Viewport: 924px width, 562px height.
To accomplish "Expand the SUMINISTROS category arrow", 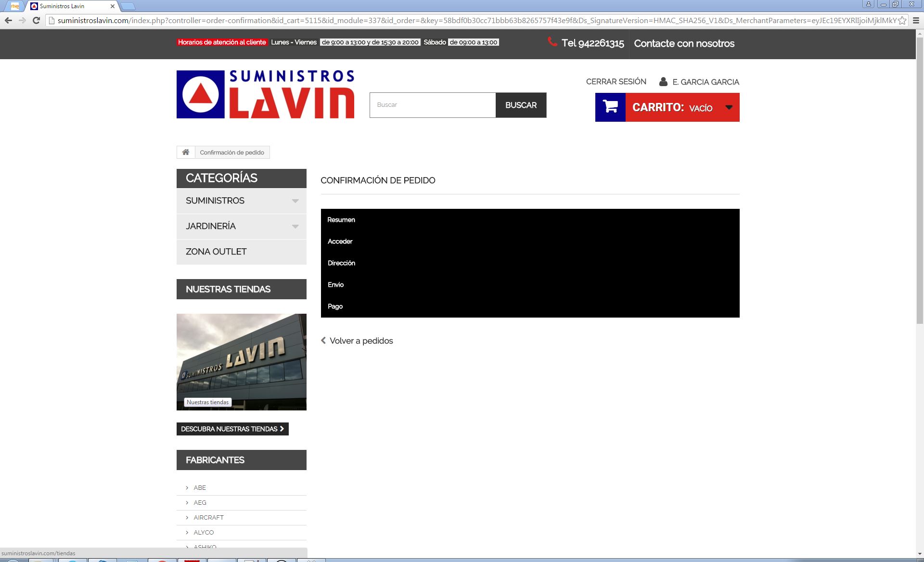I will point(295,201).
